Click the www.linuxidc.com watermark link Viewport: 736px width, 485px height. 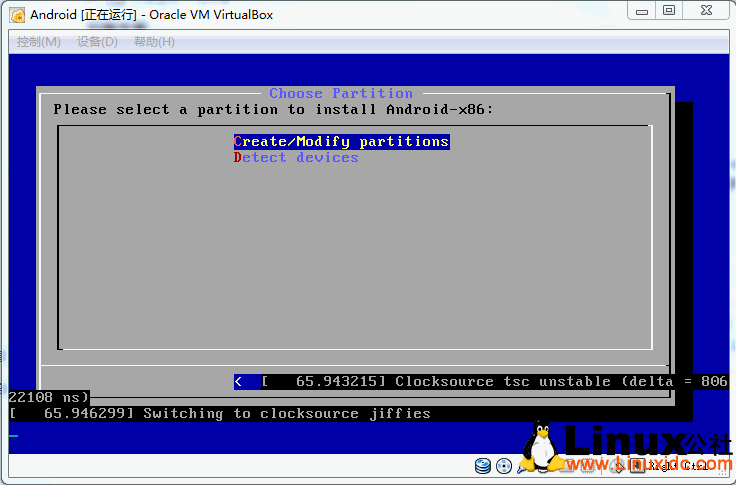[640, 464]
